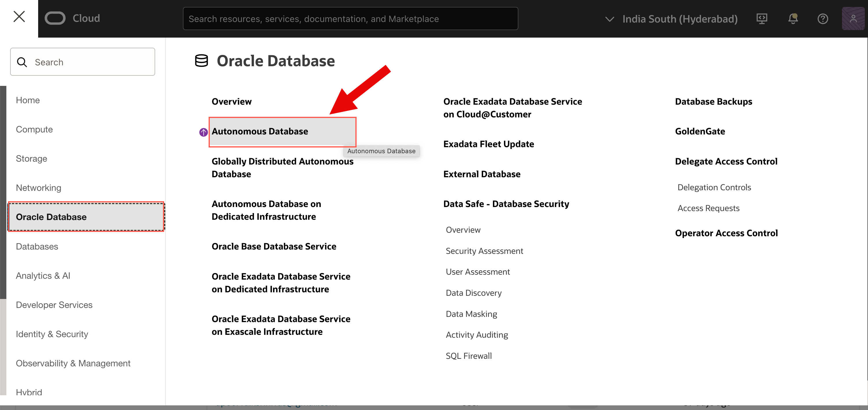Click the purple pin icon beside Autonomous Database
Viewport: 868px width, 410px height.
(x=203, y=132)
